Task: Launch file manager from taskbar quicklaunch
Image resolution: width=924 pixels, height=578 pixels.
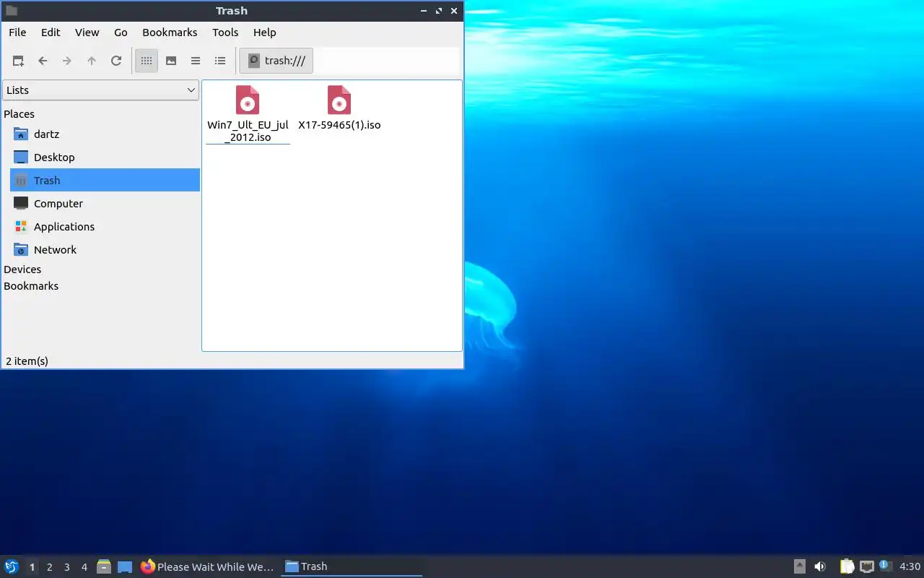Action: (104, 566)
